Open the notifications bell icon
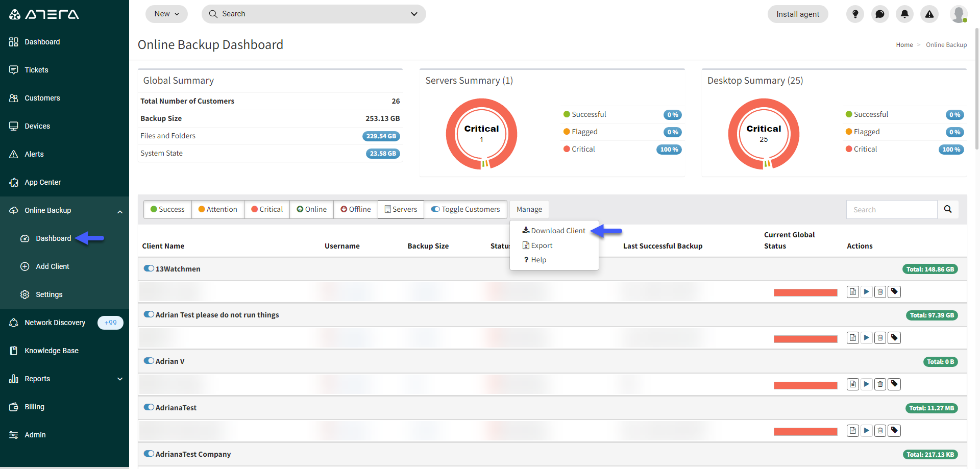 click(x=904, y=14)
